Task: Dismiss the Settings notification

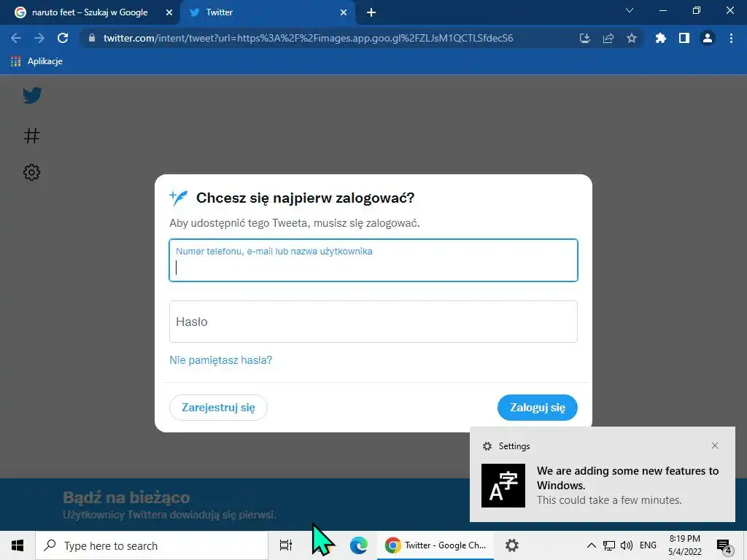Action: pos(715,446)
